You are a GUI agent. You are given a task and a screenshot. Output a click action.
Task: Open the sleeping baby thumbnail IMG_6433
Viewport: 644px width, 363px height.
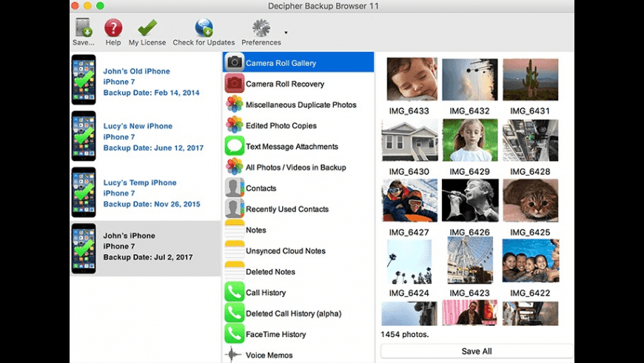click(412, 79)
